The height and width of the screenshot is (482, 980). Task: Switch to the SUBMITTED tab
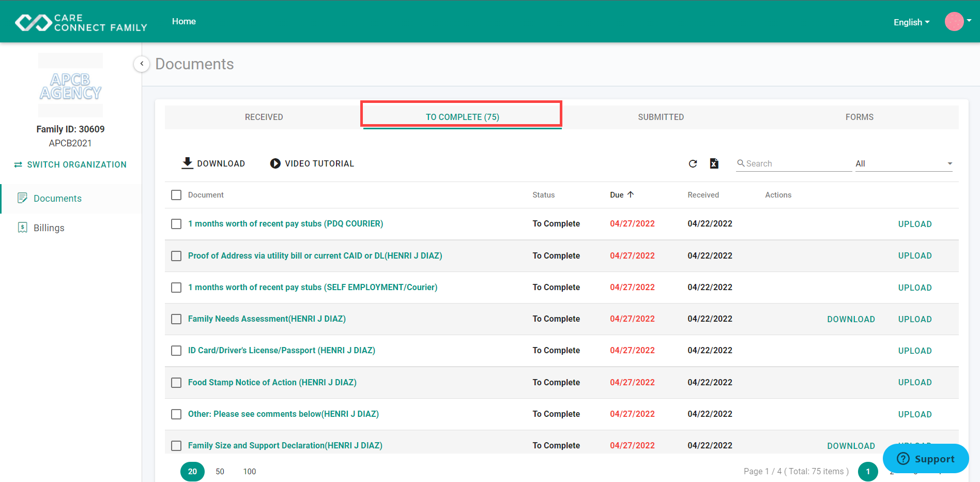[661, 117]
